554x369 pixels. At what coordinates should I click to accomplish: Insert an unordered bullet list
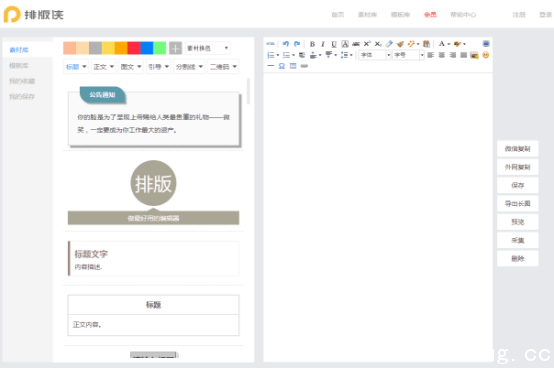tap(286, 55)
